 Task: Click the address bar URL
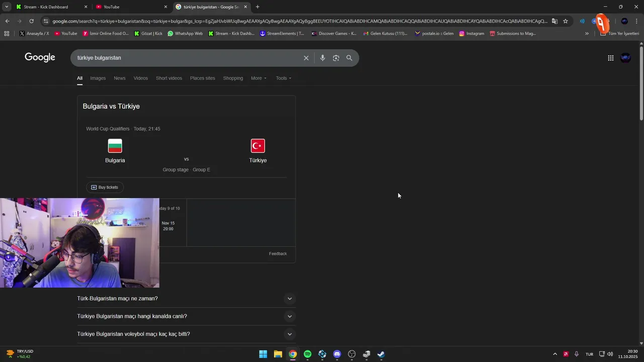coord(299,21)
